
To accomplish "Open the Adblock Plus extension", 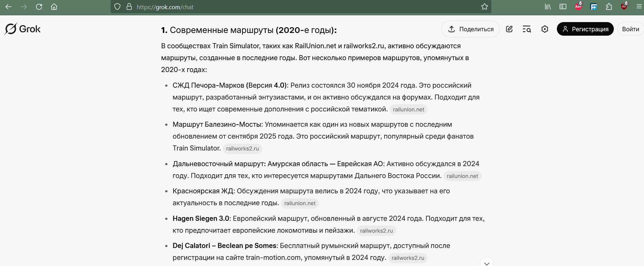I will point(578,6).
